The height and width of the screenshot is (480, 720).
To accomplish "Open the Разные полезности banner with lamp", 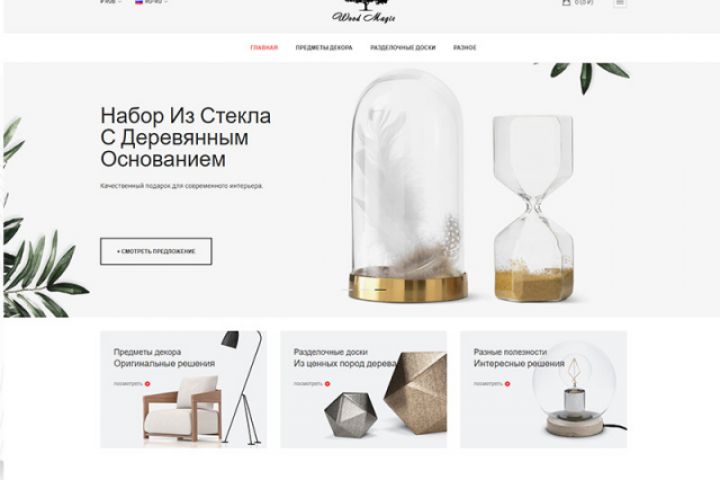I will (543, 389).
